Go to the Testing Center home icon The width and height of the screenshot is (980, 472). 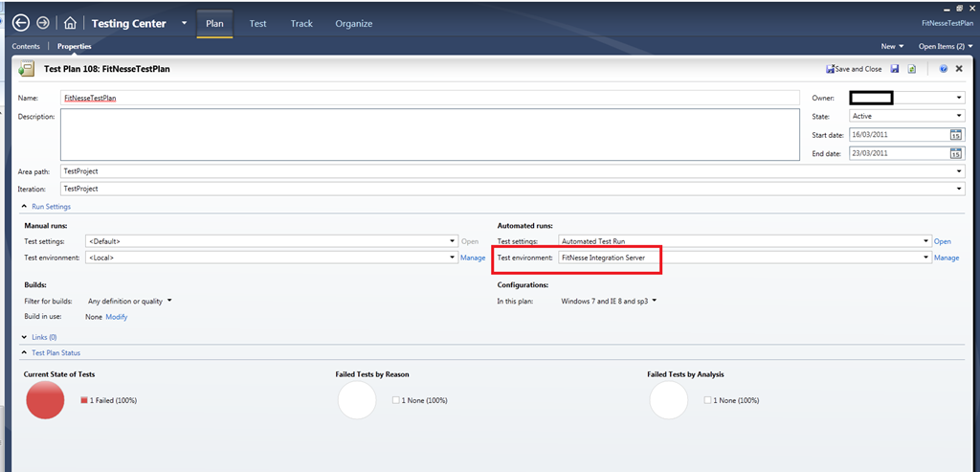pos(70,23)
